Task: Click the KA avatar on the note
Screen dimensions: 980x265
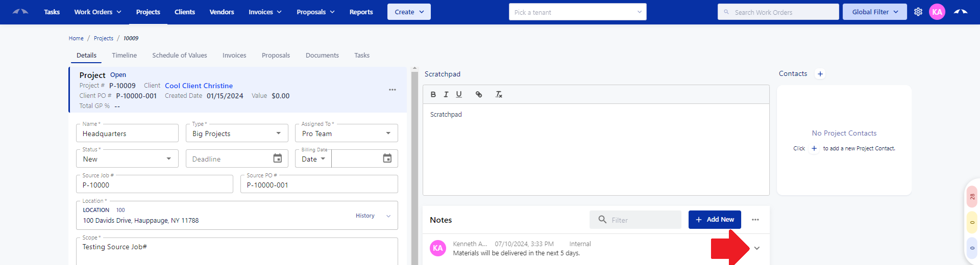Action: pos(438,248)
